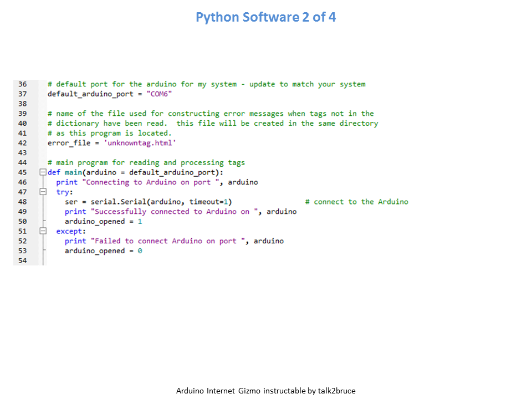The width and height of the screenshot is (532, 399).
Task: Click arduino_opened = 1 assignment
Action: click(104, 222)
